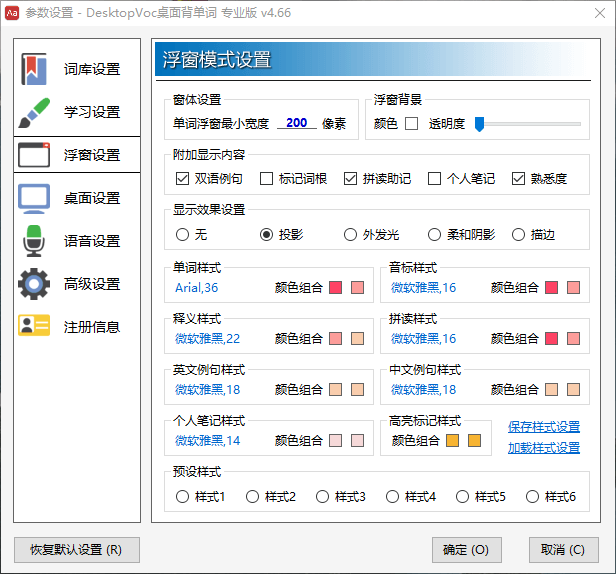
Task: Toggle the 熟悉度 checkbox
Action: pyautogui.click(x=519, y=179)
